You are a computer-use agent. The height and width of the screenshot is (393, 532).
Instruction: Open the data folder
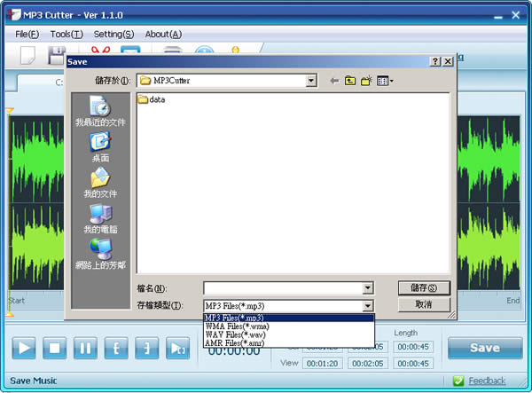tap(152, 99)
